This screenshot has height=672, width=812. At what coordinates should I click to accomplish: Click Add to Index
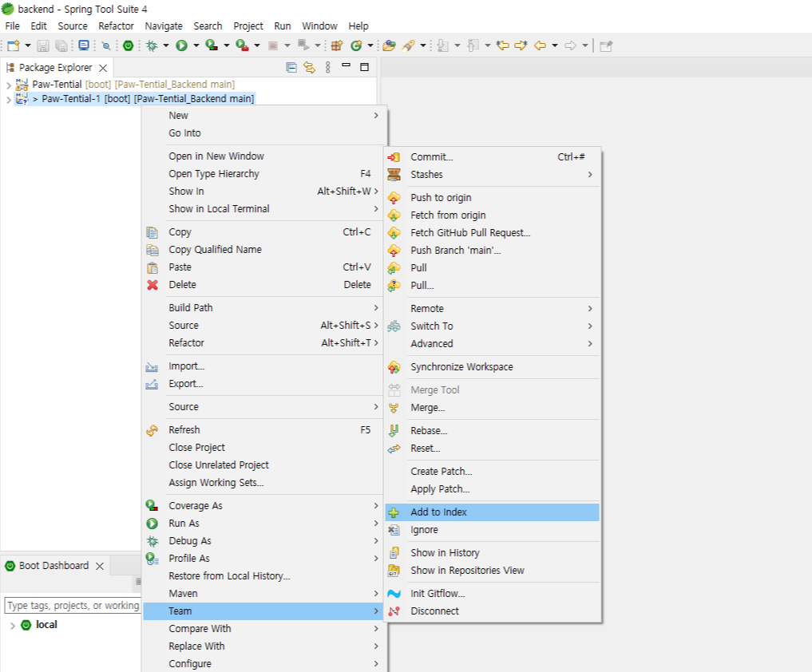pyautogui.click(x=492, y=512)
